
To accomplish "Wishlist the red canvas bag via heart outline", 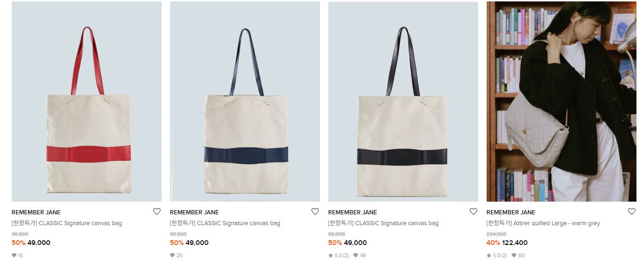I will 157,212.
